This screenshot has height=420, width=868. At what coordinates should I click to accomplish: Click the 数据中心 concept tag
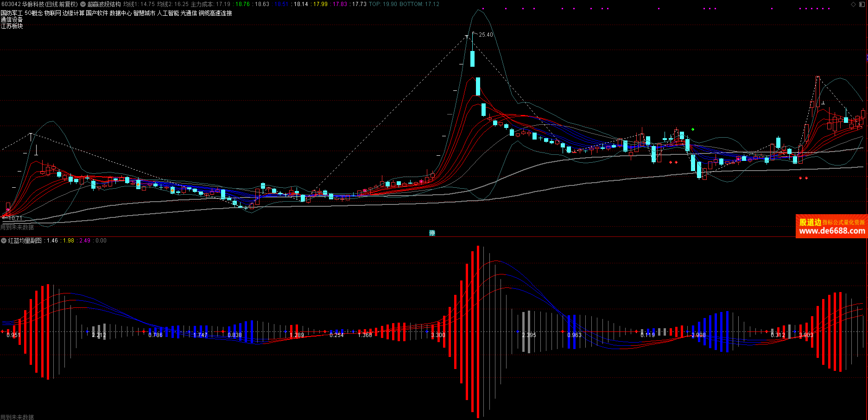[x=120, y=13]
